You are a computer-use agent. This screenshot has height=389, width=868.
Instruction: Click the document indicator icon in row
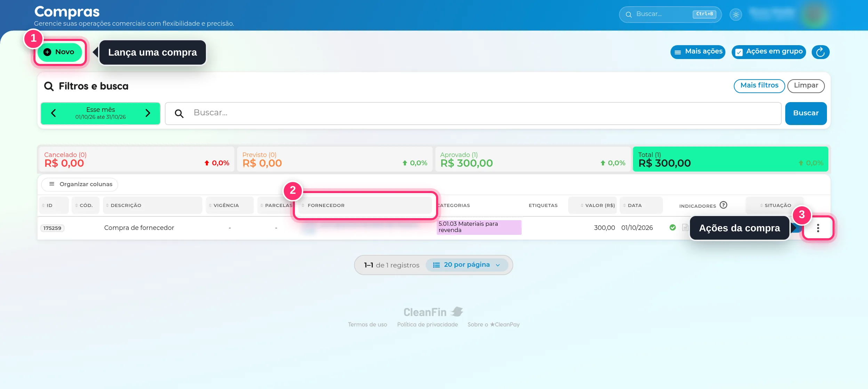click(x=685, y=227)
